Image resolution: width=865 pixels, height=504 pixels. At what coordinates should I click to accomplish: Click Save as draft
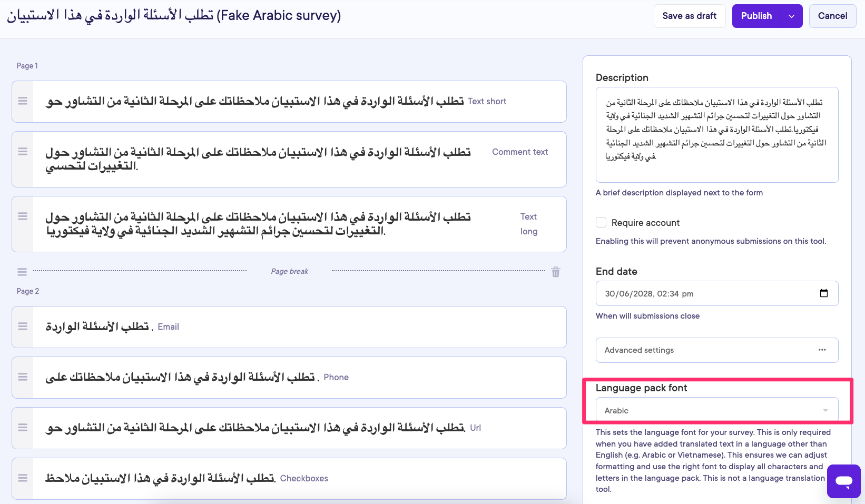pos(690,16)
